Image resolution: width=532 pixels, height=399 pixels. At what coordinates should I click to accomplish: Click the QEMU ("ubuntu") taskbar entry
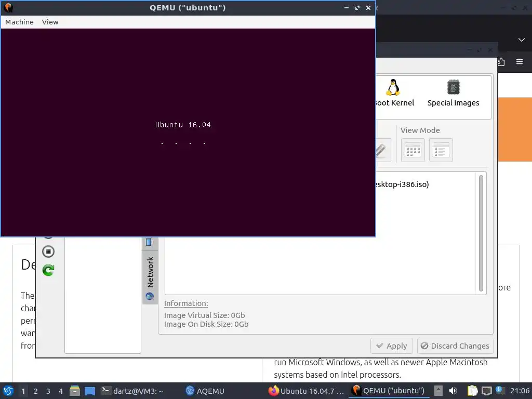(x=389, y=391)
